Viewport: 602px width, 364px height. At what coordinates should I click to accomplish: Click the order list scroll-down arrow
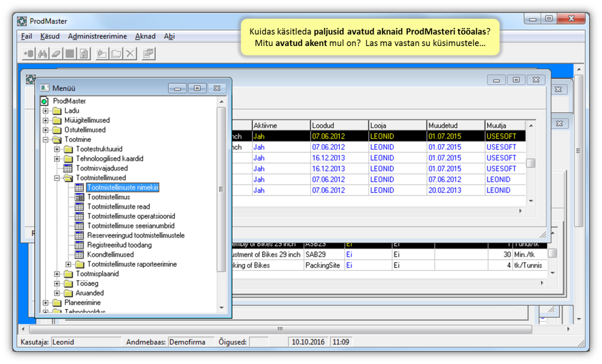pos(531,201)
